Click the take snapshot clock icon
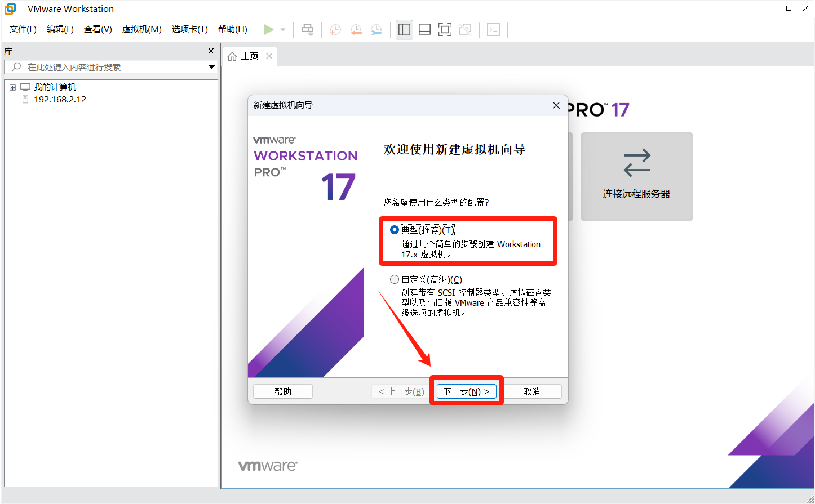 335,29
